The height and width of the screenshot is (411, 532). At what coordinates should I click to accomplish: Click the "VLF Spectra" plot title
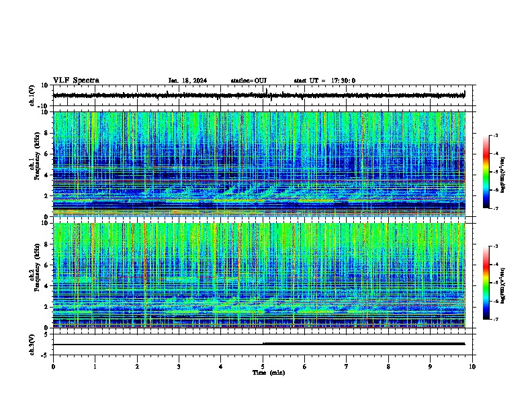76,81
